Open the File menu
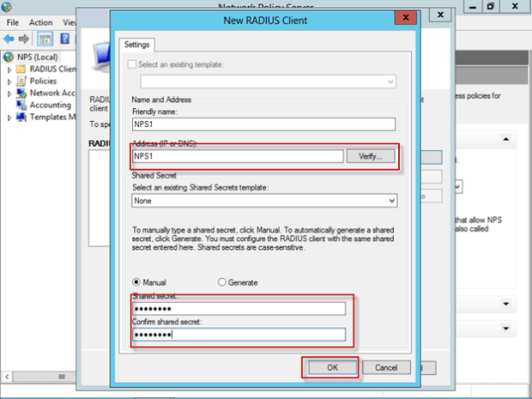The height and width of the screenshot is (399, 532). pos(13,22)
